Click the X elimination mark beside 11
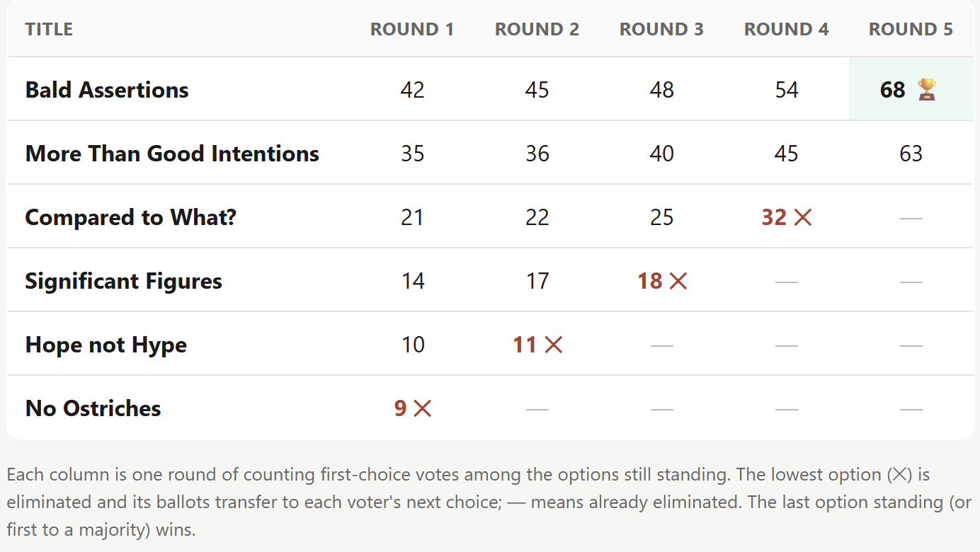980x552 pixels. (554, 345)
